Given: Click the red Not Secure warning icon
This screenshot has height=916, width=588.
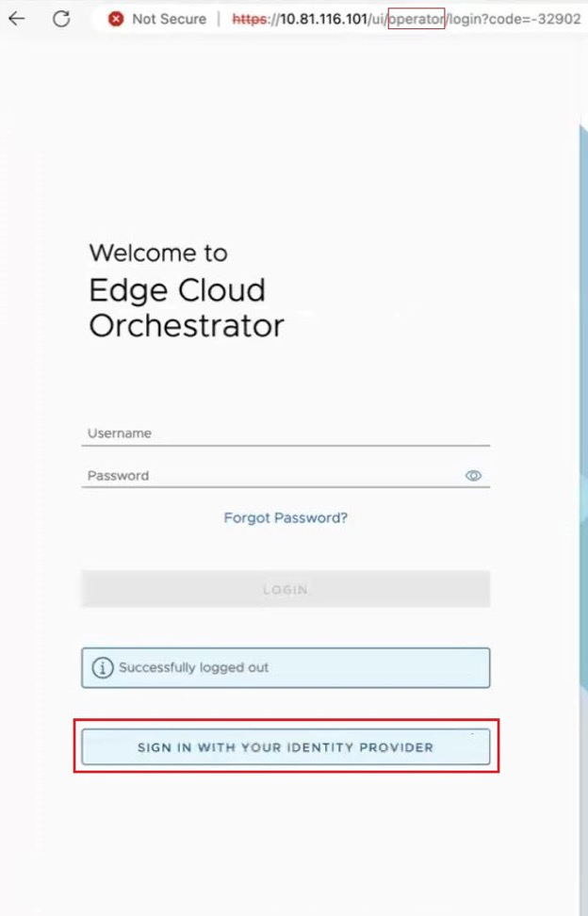Looking at the screenshot, I should tap(116, 19).
